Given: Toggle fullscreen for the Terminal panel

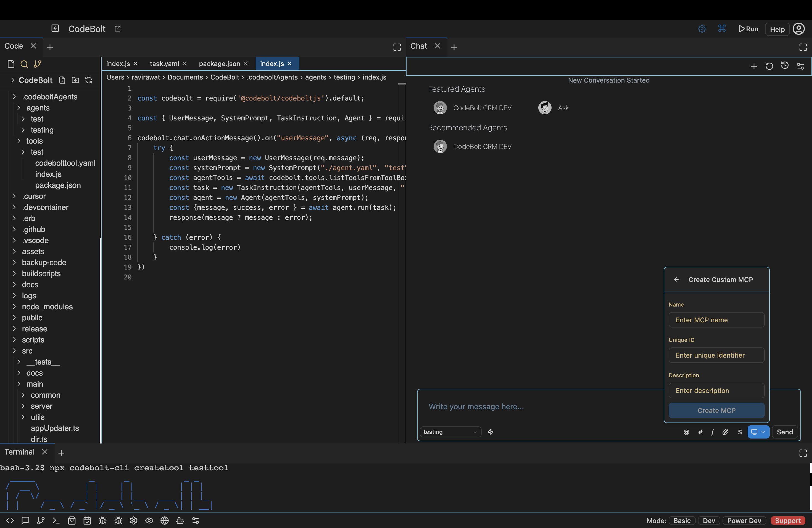Looking at the screenshot, I should coord(803,453).
